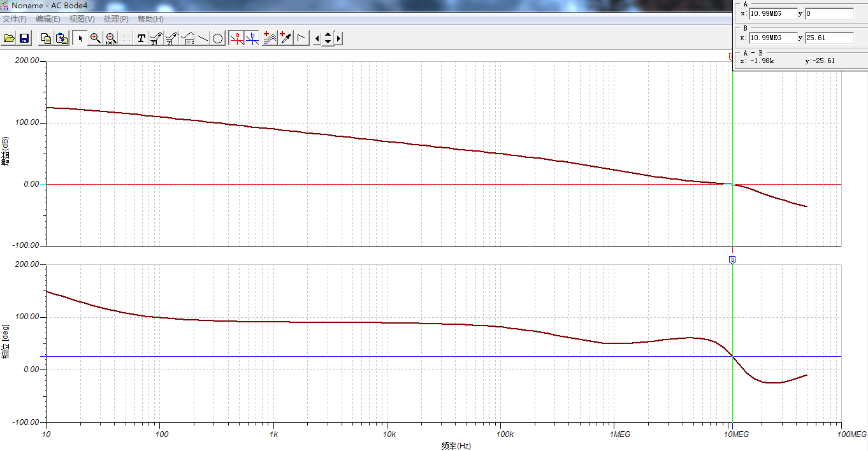868x451 pixels.
Task: Click the curve question-mark annotation icon
Action: [x=172, y=38]
